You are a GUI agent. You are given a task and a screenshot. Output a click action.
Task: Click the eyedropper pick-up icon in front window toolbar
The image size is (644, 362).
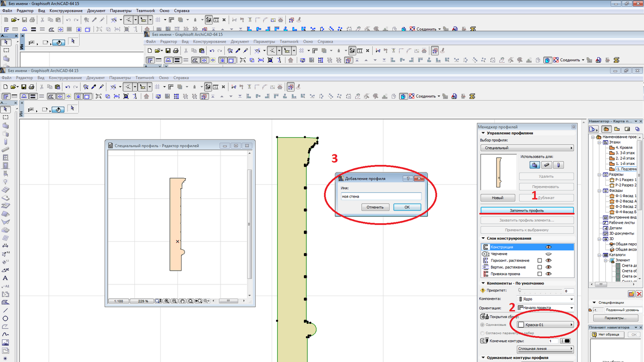pos(93,87)
